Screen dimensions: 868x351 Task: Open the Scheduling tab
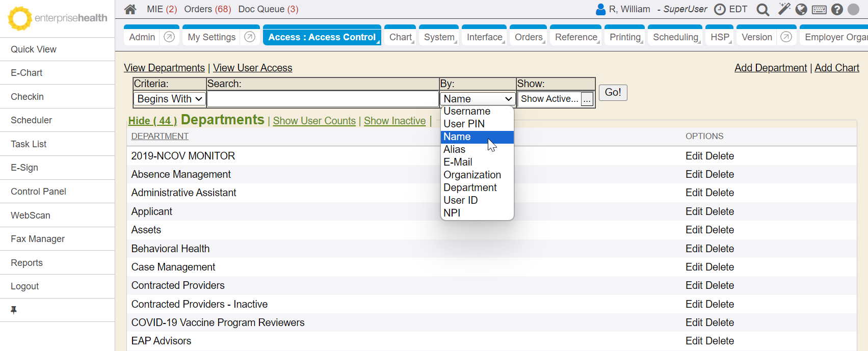(676, 37)
